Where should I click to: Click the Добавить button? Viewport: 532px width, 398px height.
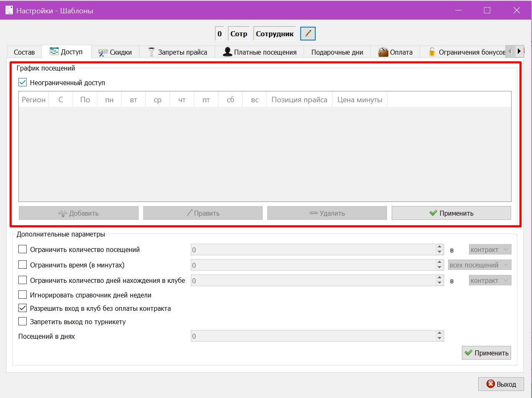[79, 213]
